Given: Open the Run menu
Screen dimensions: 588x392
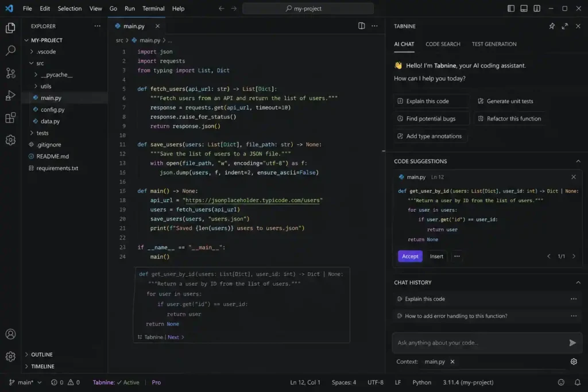Looking at the screenshot, I should [129, 8].
